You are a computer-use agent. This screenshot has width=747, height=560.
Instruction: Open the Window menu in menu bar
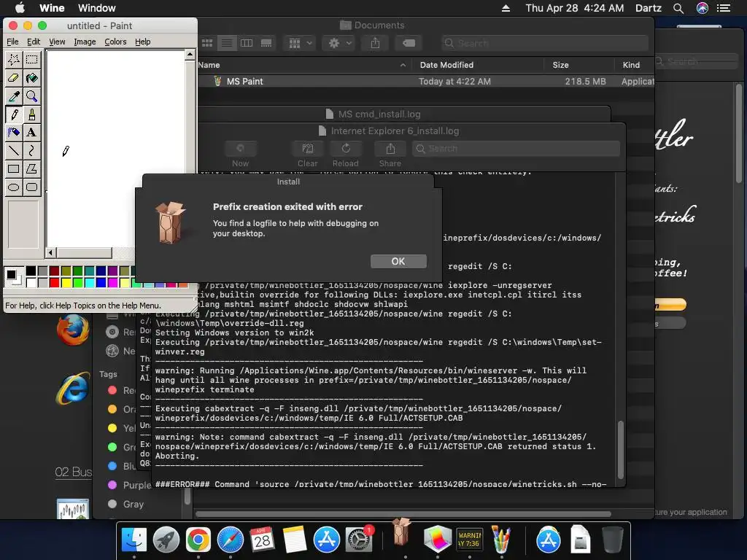97,8
